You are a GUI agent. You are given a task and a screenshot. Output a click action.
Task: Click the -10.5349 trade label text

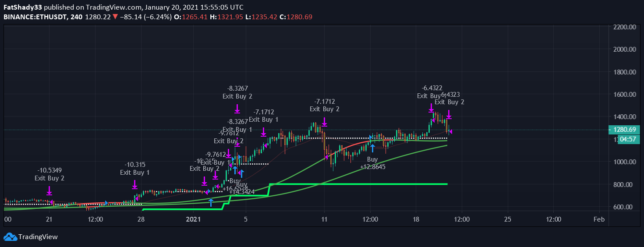point(50,170)
